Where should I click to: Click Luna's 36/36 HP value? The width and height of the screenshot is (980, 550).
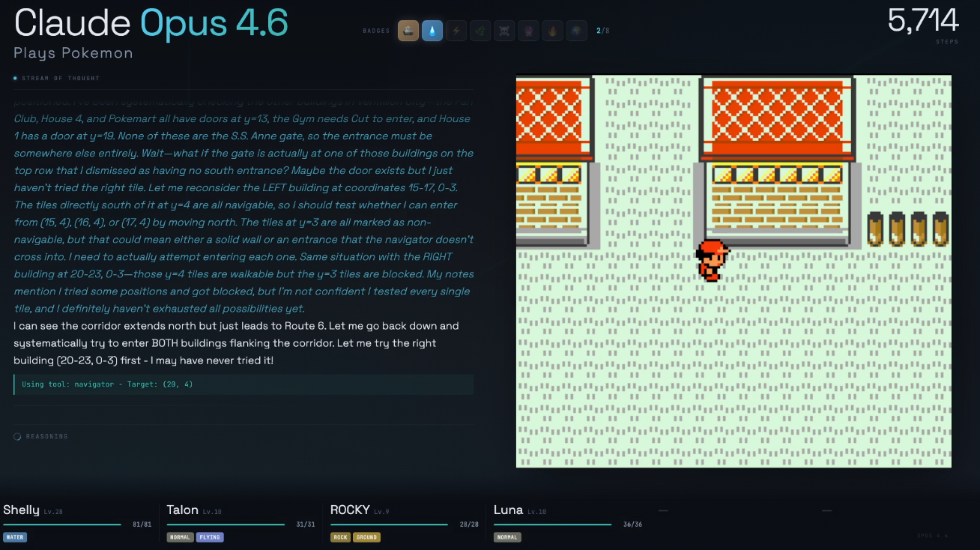632,525
